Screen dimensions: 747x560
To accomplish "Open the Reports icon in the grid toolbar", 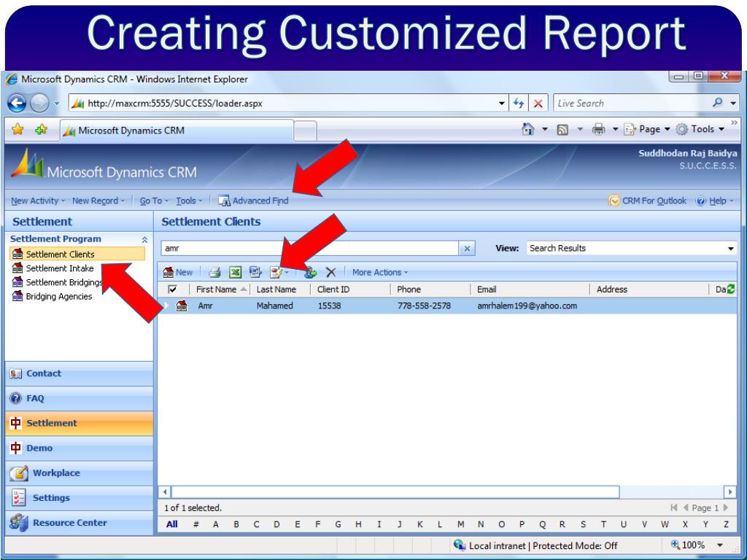I will [276, 273].
